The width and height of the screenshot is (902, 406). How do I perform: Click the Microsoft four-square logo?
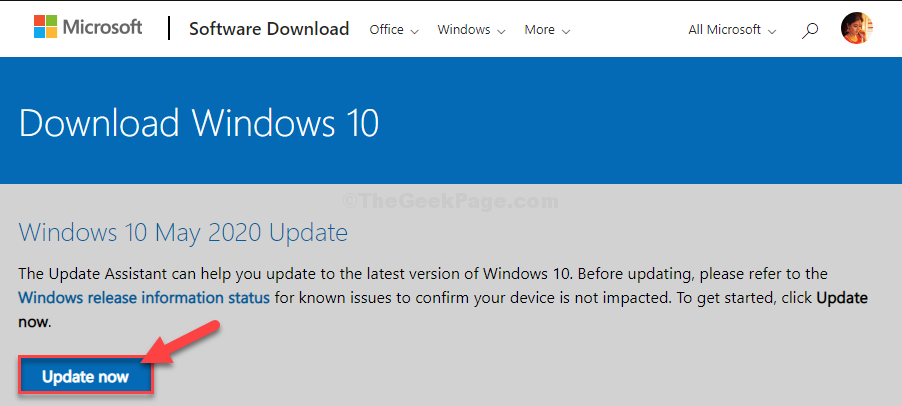pos(45,26)
